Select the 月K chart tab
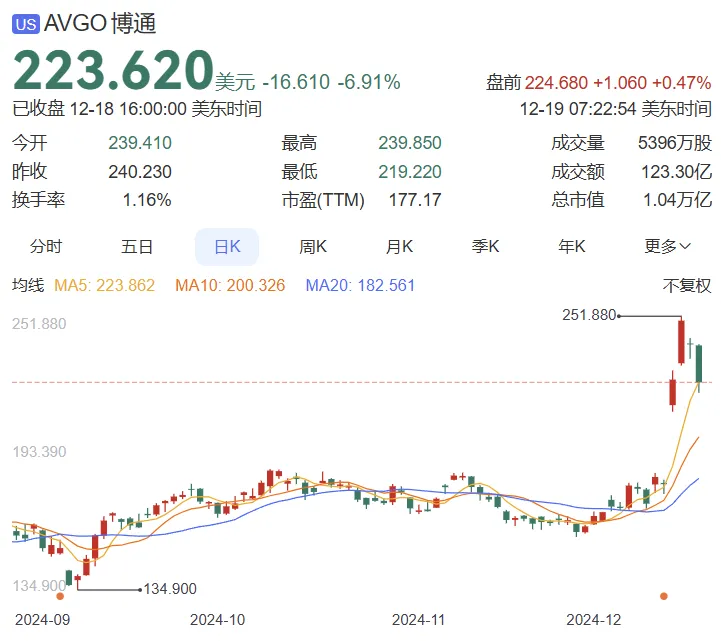The height and width of the screenshot is (641, 721). tap(400, 246)
